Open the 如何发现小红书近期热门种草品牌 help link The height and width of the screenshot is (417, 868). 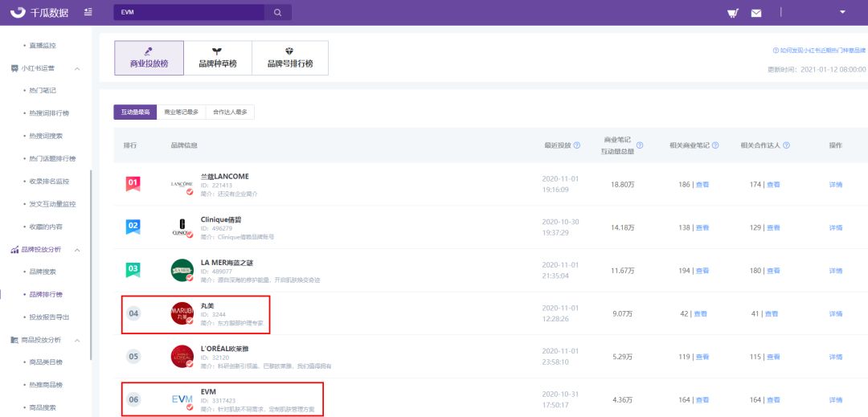[819, 51]
